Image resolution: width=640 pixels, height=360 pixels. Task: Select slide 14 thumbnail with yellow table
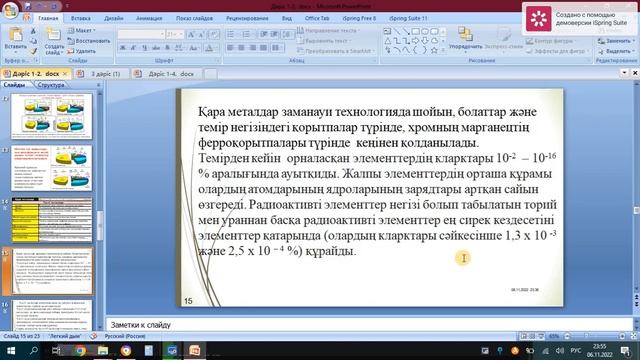[x=51, y=220]
